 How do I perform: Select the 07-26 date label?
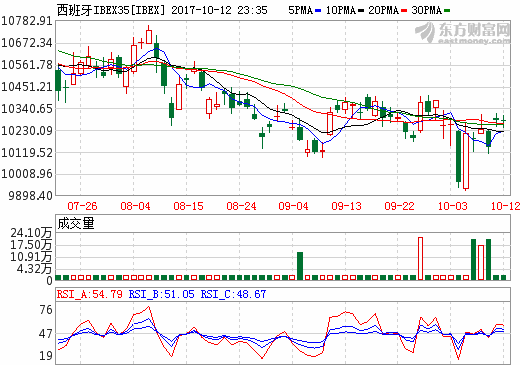[82, 206]
